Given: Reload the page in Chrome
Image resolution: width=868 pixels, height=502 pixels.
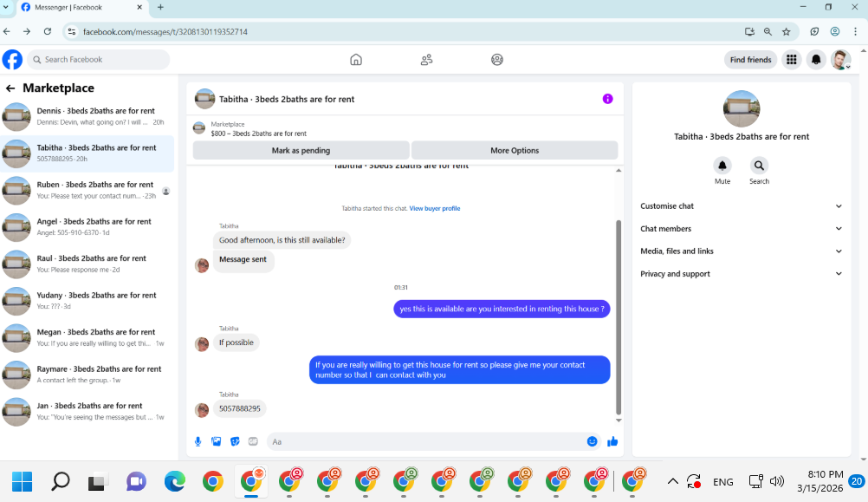Looking at the screenshot, I should (48, 31).
